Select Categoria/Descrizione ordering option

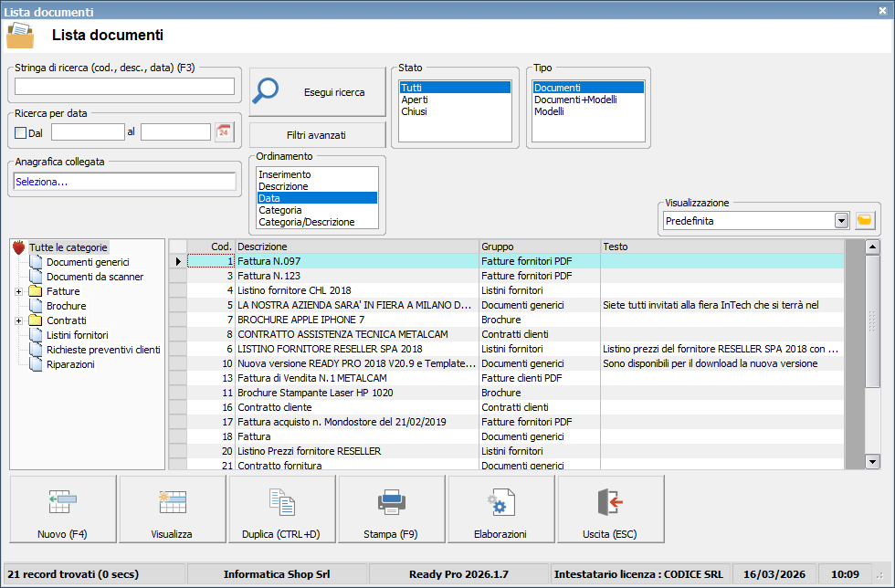[305, 222]
